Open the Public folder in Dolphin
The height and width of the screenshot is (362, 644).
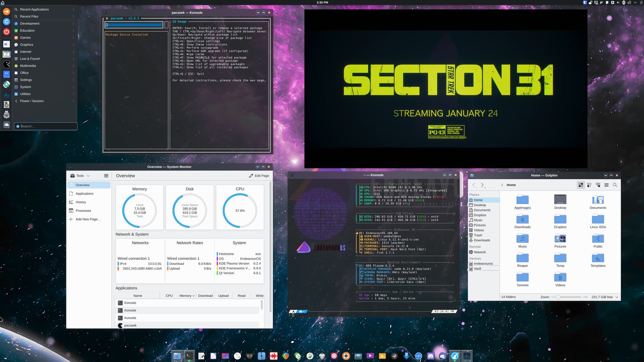(598, 241)
